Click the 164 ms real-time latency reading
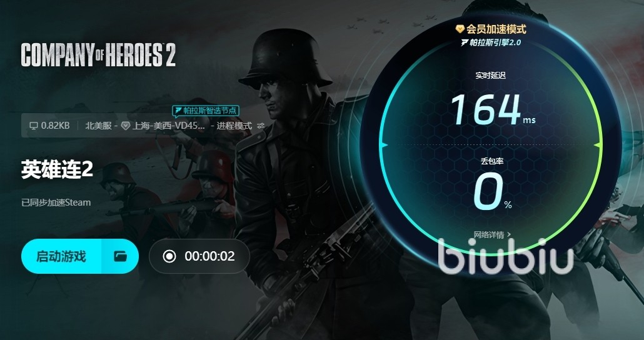Screen dimensions: 644x340 (x=493, y=109)
